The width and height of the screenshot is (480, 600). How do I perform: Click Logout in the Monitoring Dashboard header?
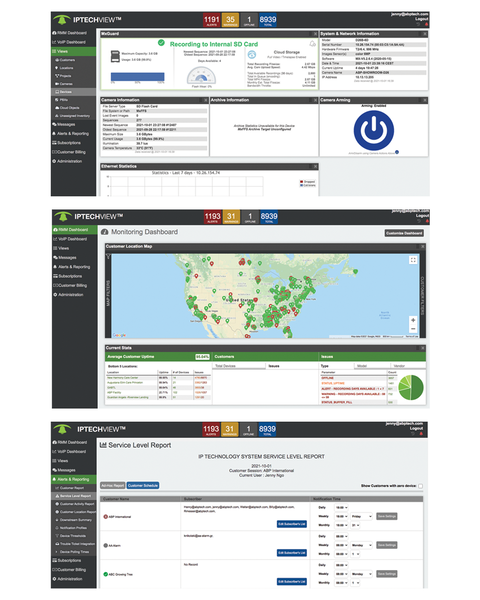[423, 216]
